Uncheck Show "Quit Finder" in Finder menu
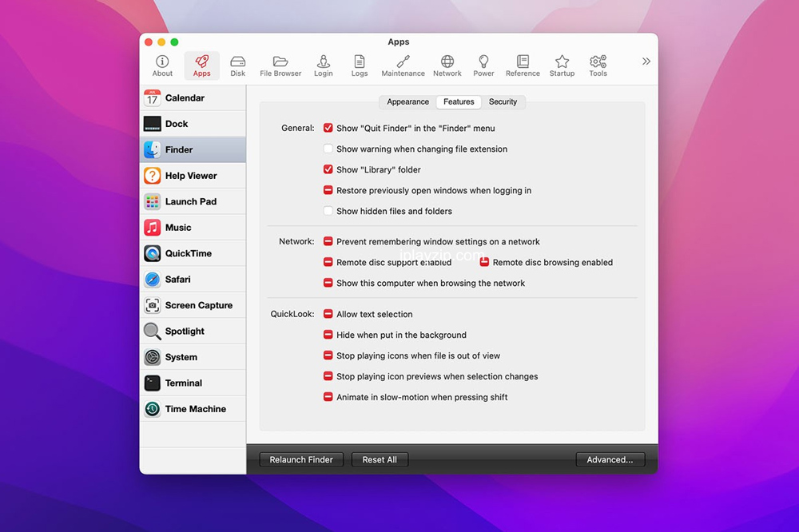The width and height of the screenshot is (799, 532). click(328, 128)
